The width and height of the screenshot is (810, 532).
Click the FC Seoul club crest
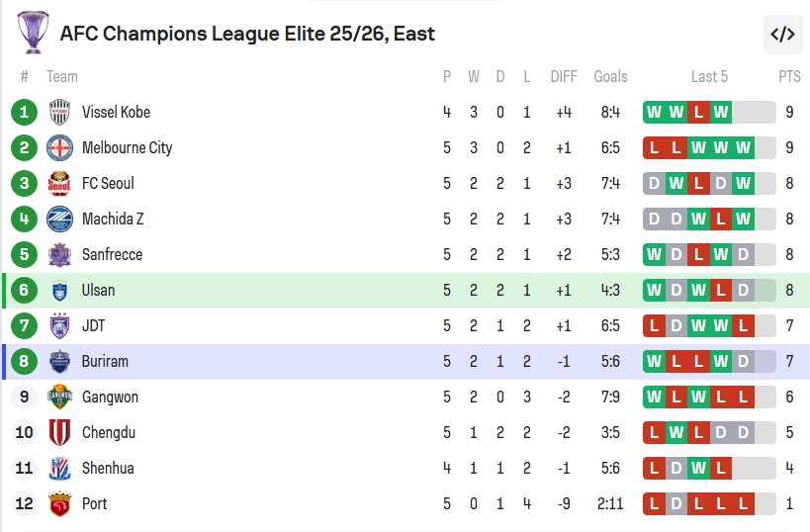pos(59,184)
